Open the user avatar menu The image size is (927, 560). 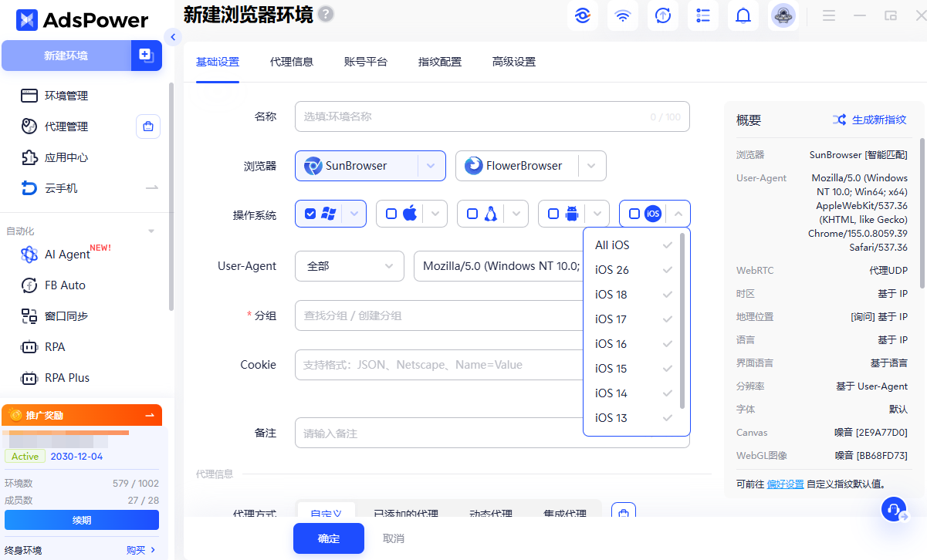[783, 15]
